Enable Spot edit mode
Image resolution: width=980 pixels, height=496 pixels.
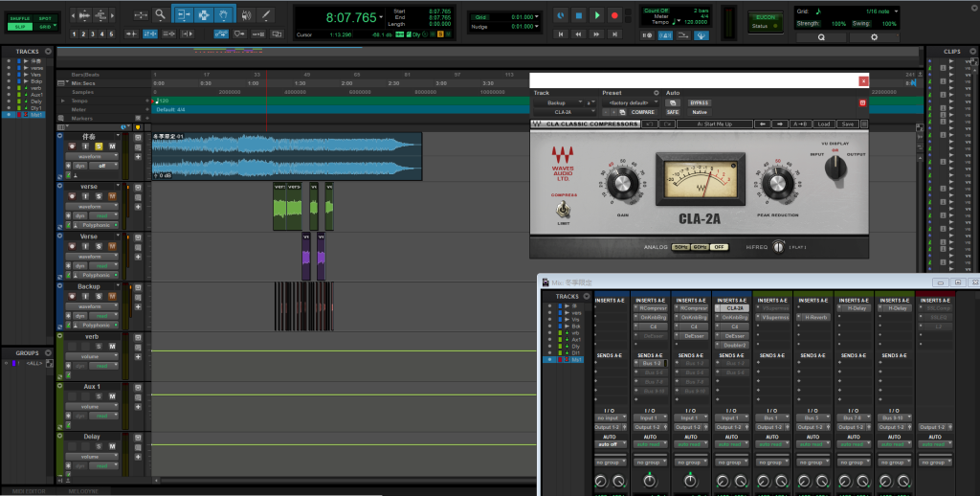[x=45, y=19]
